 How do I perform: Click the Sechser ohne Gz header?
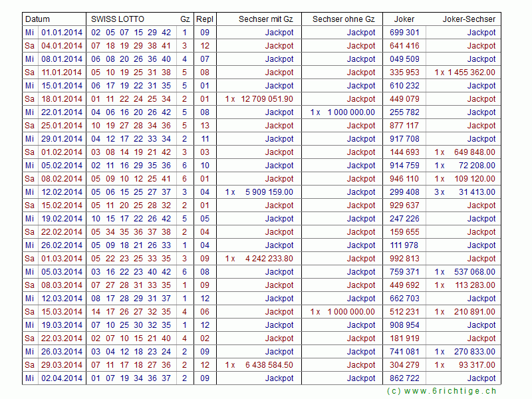pos(343,19)
